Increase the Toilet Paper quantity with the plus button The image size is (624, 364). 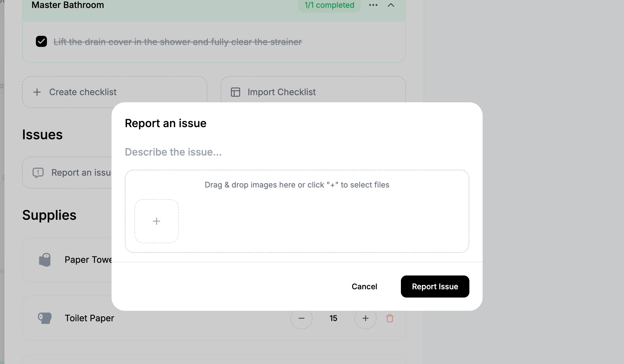tap(365, 318)
